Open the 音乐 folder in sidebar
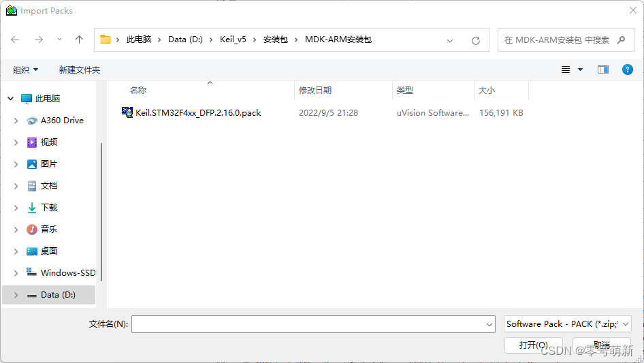This screenshot has height=363, width=644. (49, 230)
